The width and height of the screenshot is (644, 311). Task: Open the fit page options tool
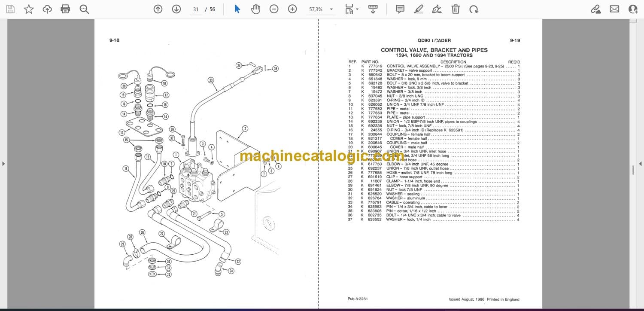coord(350,9)
